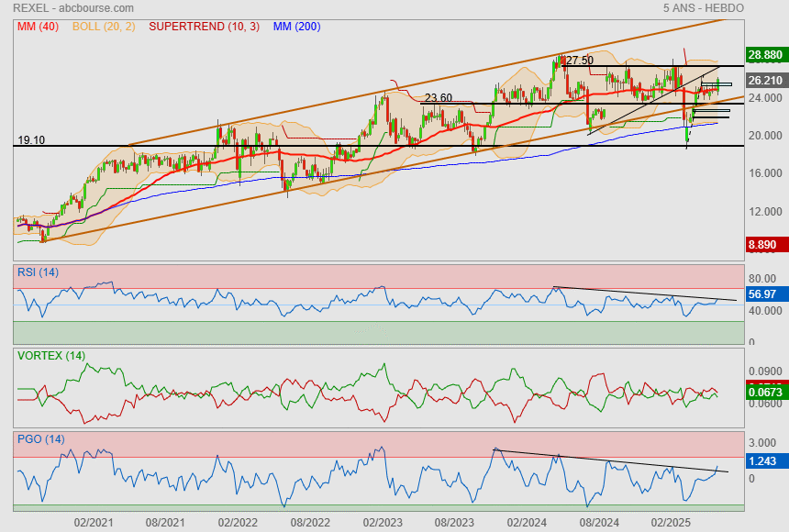Image resolution: width=789 pixels, height=532 pixels.
Task: Click the 1.243 PGO value tag
Action: pyautogui.click(x=766, y=462)
